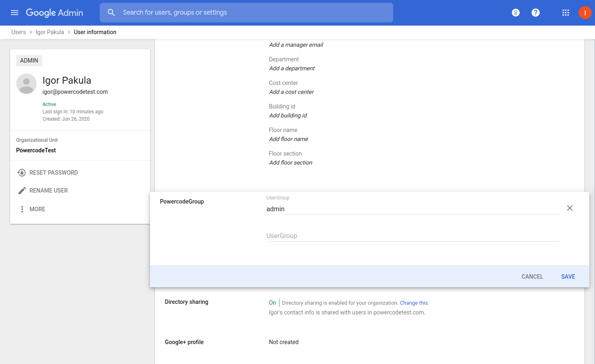Click the empty UserGroup field
Viewport: 595px width, 364px height.
coord(413,236)
